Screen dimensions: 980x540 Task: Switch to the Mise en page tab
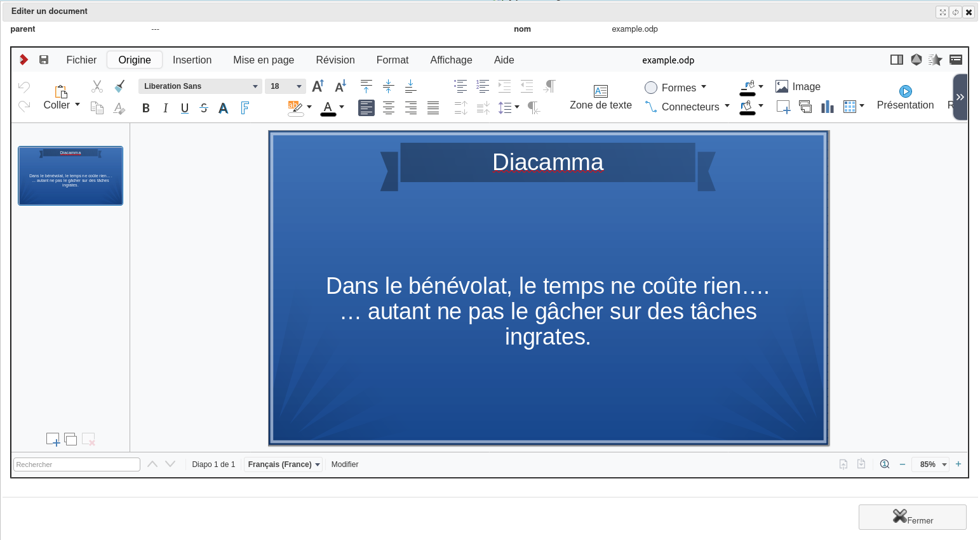[263, 60]
